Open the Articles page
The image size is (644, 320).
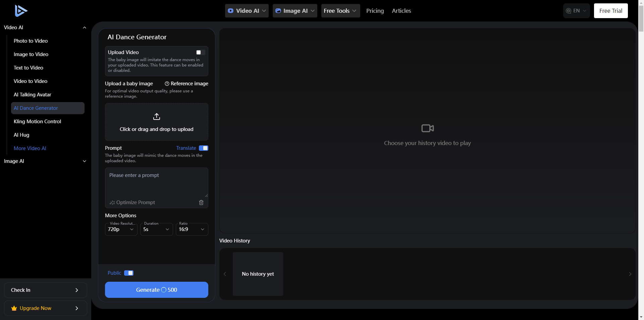click(x=401, y=10)
